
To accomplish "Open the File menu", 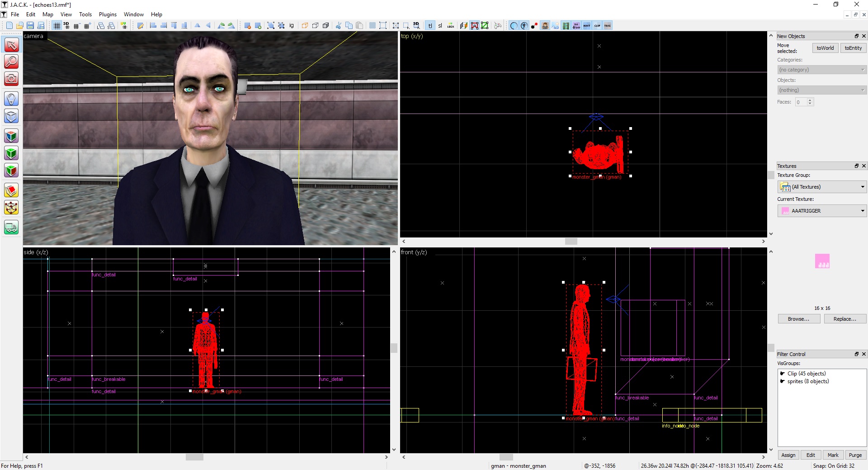I will [x=15, y=14].
